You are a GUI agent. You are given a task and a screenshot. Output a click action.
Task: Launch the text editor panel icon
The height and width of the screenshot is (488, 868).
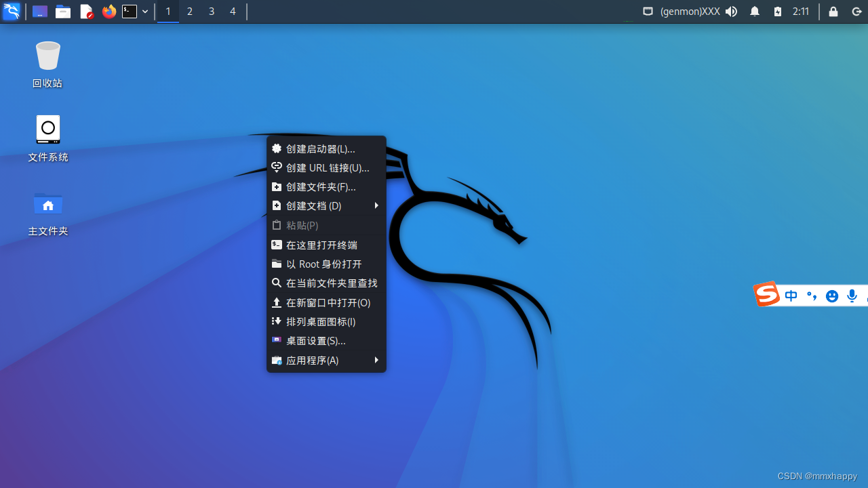click(x=86, y=12)
